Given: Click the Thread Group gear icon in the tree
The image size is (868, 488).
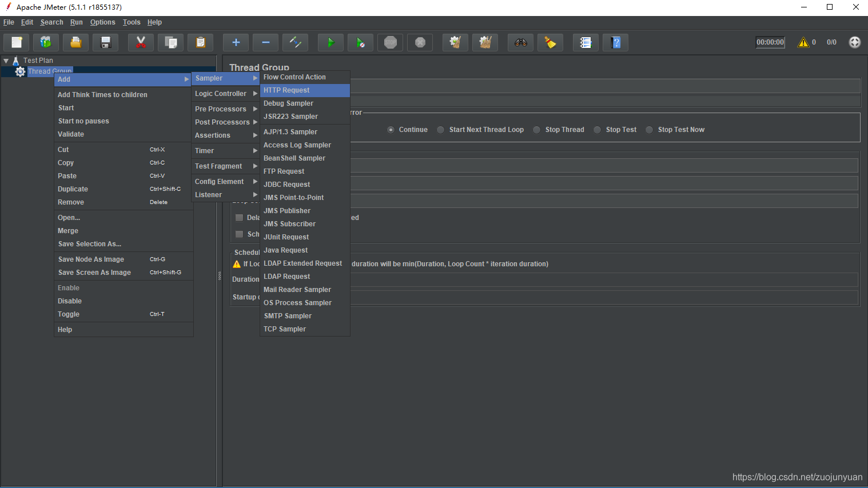Looking at the screenshot, I should click(20, 71).
